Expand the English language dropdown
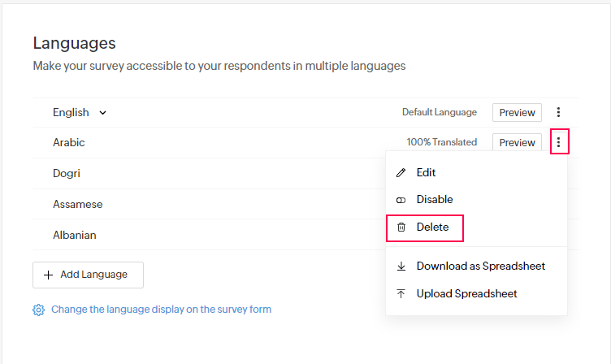 (x=103, y=113)
